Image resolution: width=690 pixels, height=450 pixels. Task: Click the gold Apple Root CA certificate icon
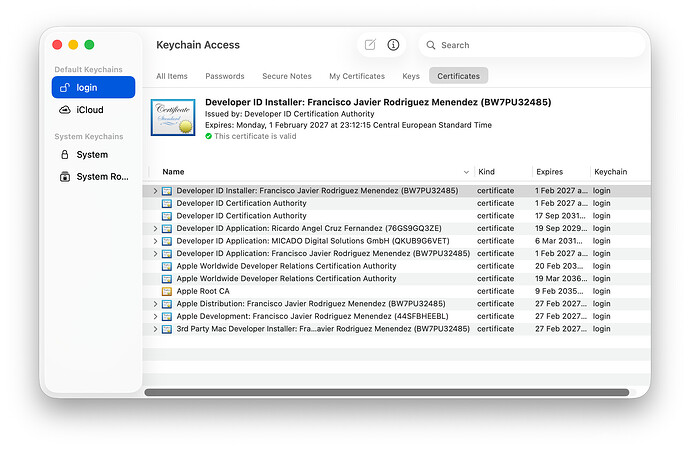(x=167, y=291)
